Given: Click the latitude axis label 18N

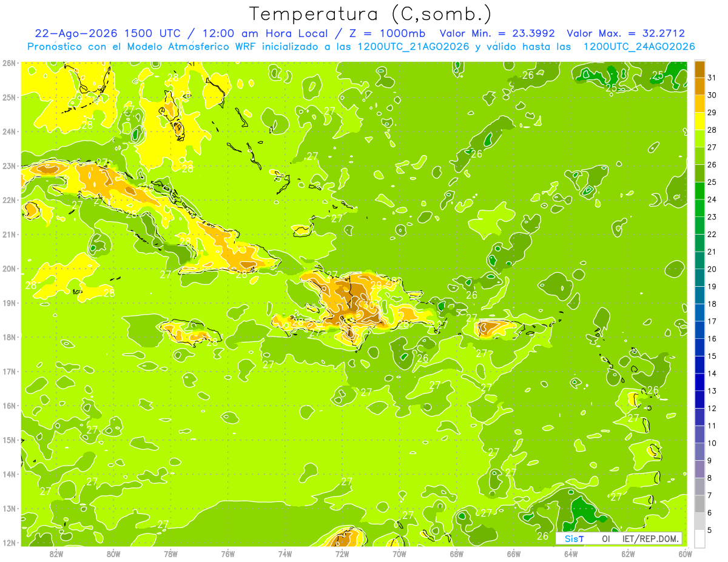Looking at the screenshot, I should (8, 337).
